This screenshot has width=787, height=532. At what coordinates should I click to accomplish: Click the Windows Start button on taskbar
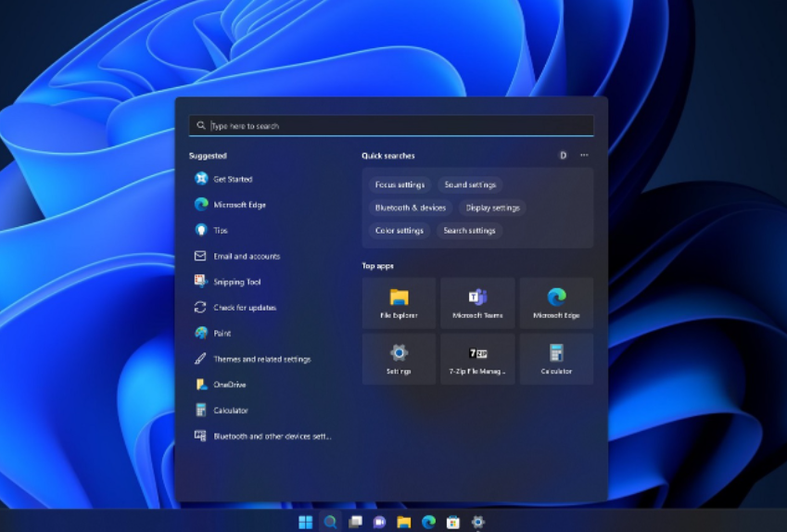[x=305, y=522]
